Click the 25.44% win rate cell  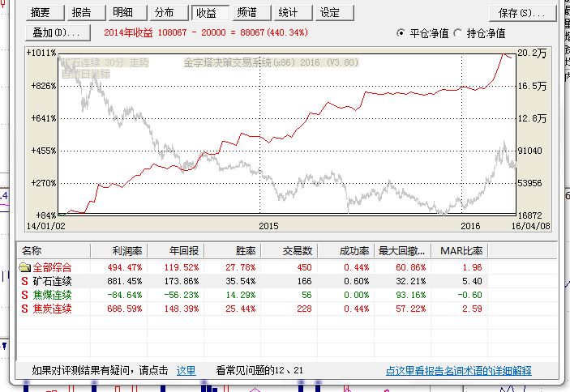[240, 309]
